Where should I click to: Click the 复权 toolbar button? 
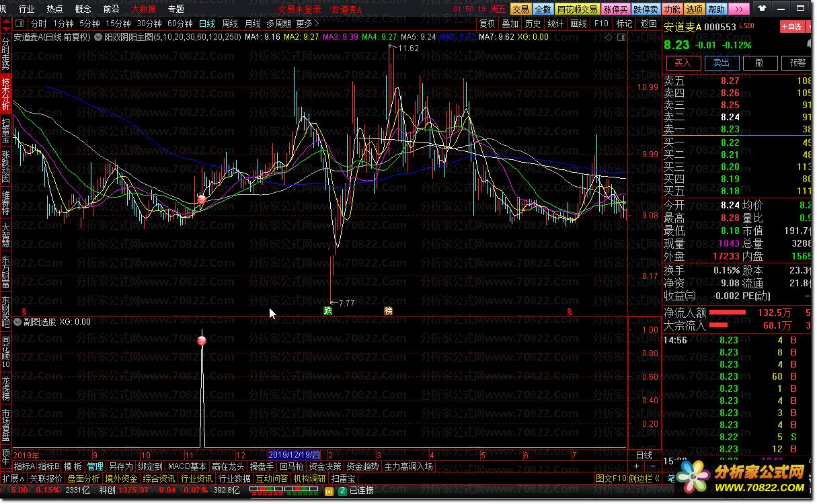tap(487, 24)
